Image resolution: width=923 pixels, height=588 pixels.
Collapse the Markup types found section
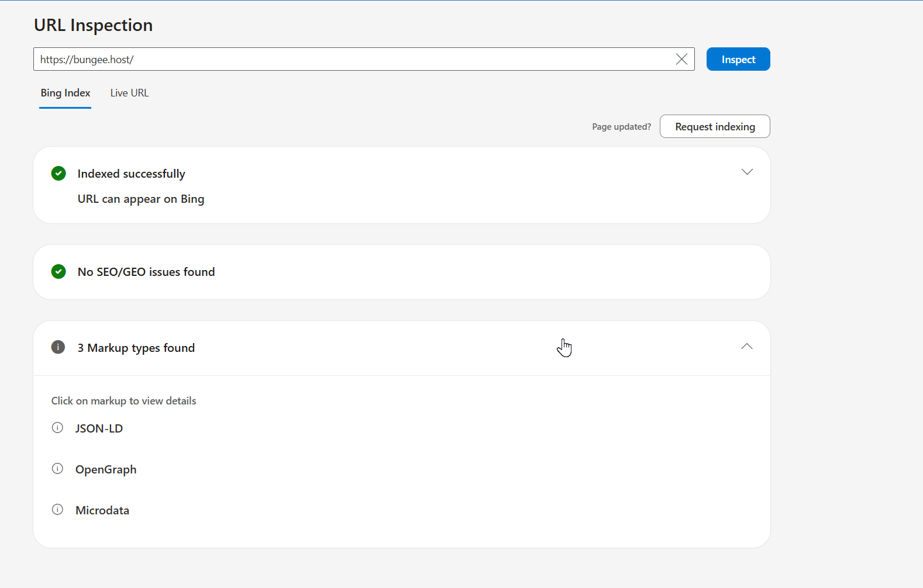click(747, 347)
